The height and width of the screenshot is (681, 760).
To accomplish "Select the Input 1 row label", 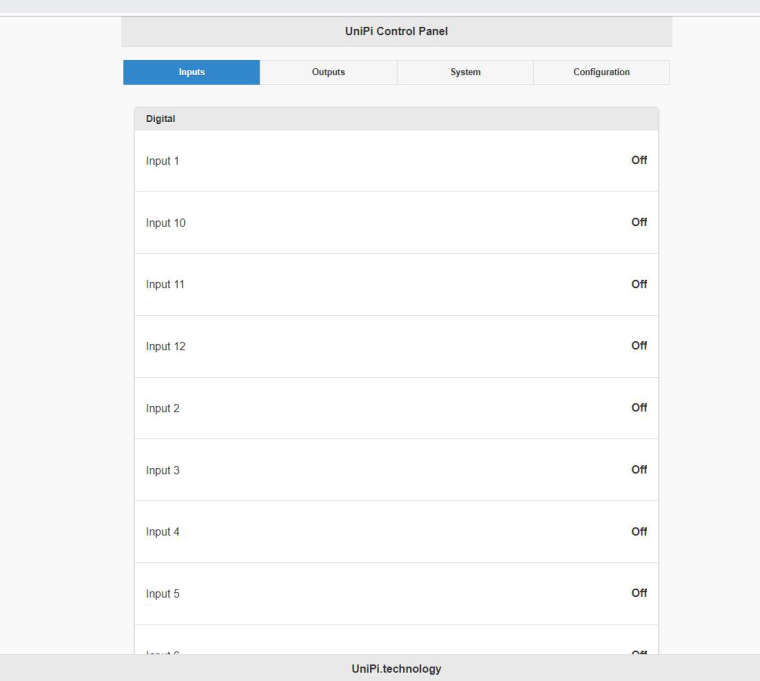I will coord(163,161).
